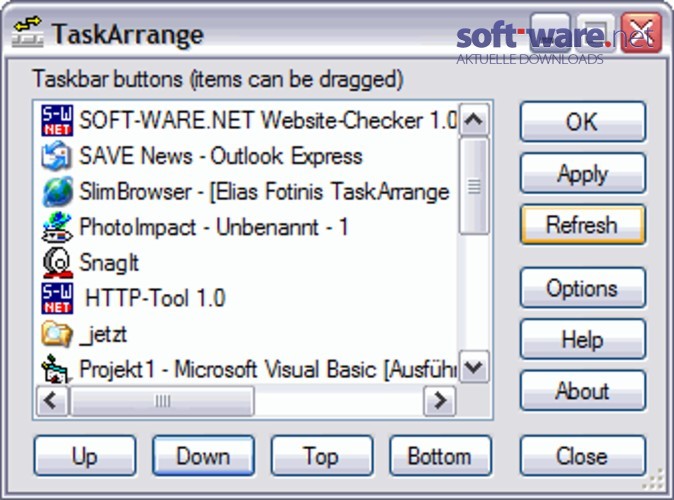This screenshot has width=674, height=500.
Task: Click the vertical scrollbar up arrow
Action: [x=474, y=120]
